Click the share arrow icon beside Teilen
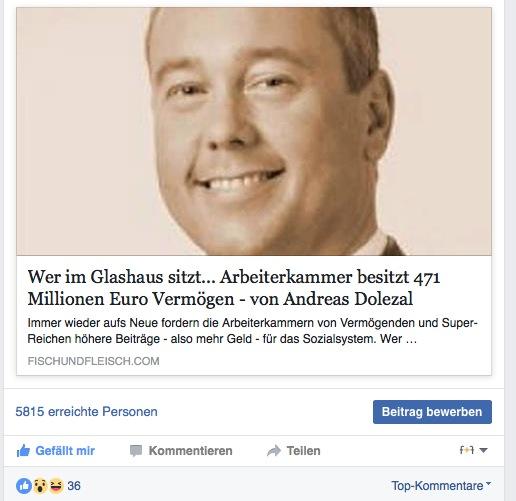Screen dimensions: 516x501 pos(274,451)
